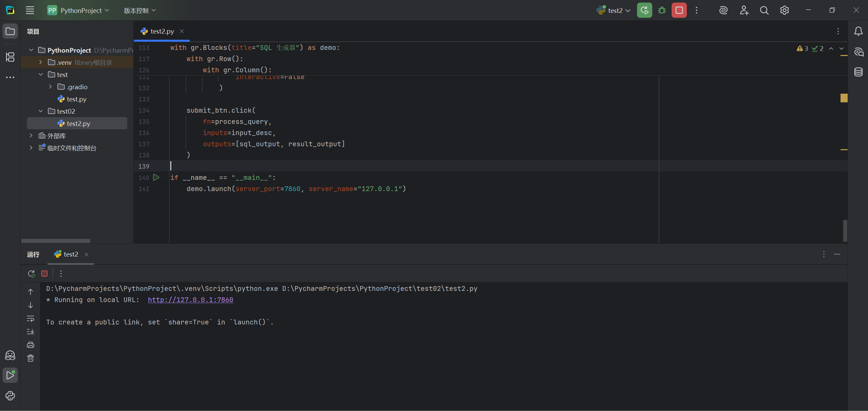Open the test2 run configuration dropdown
This screenshot has width=868, height=411.
(x=614, y=10)
